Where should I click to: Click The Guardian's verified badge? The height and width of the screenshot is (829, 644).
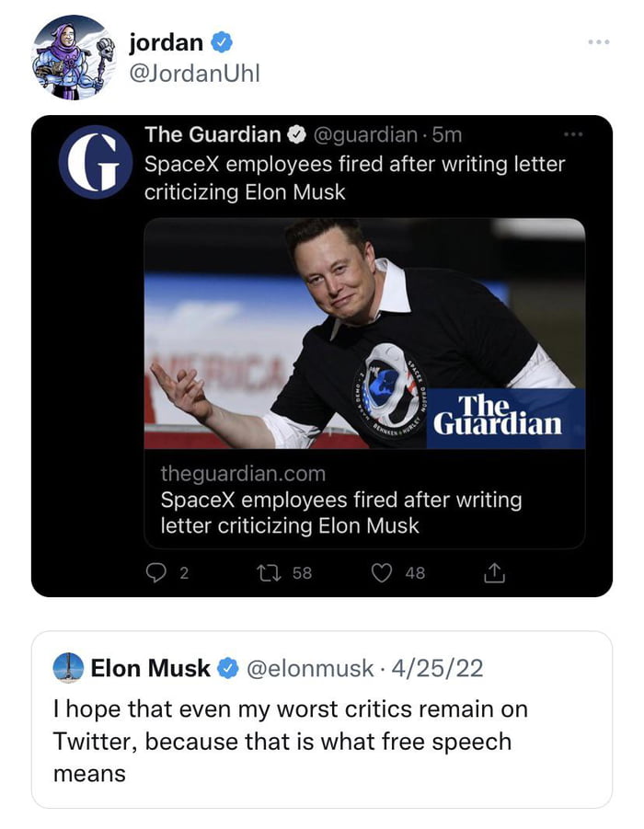tap(297, 135)
